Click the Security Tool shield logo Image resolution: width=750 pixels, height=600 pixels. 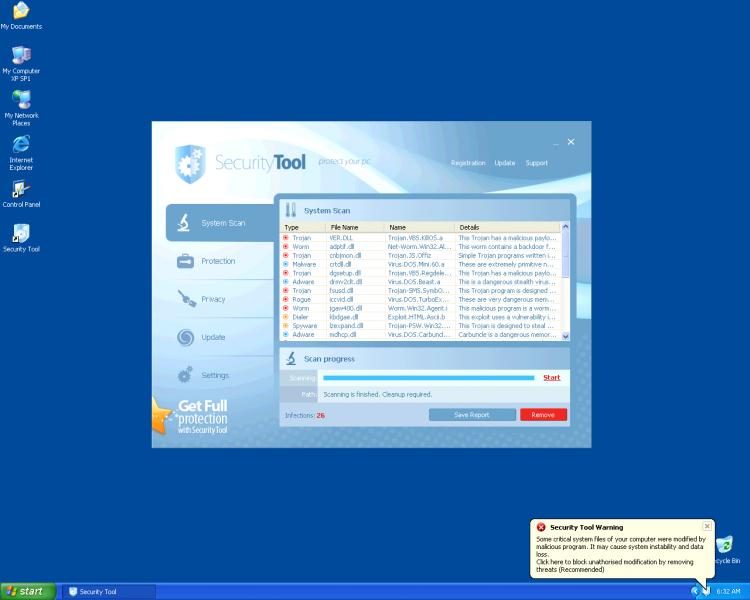coord(190,164)
